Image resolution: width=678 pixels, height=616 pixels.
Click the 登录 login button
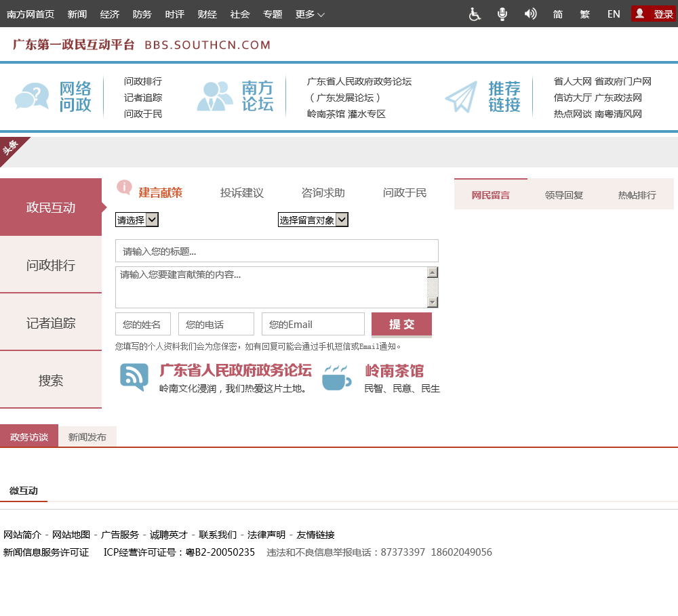tap(654, 14)
